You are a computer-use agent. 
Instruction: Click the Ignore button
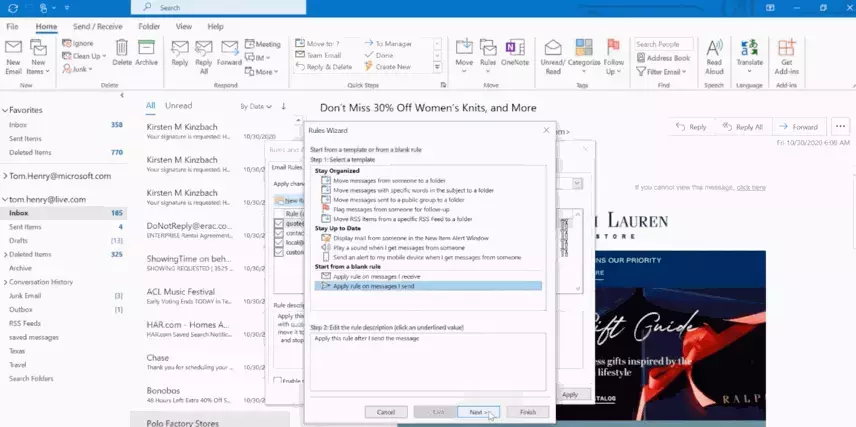point(78,43)
